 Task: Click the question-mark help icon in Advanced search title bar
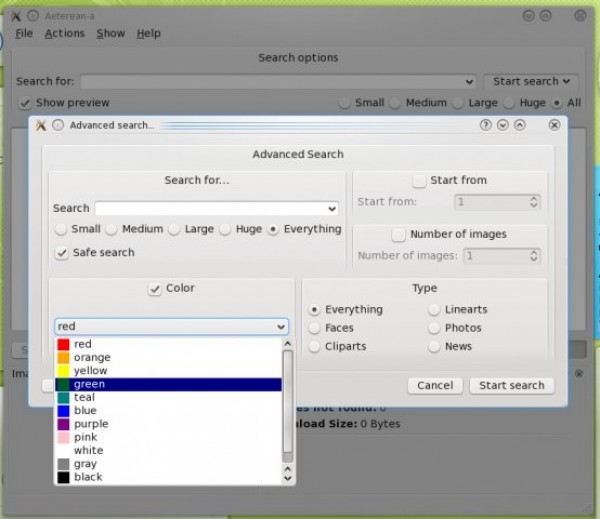[x=486, y=125]
